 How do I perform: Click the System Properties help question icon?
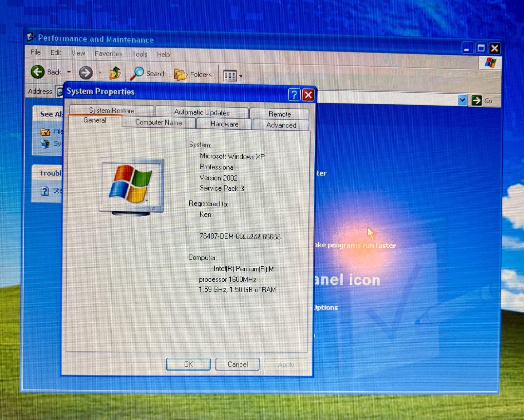(x=294, y=95)
